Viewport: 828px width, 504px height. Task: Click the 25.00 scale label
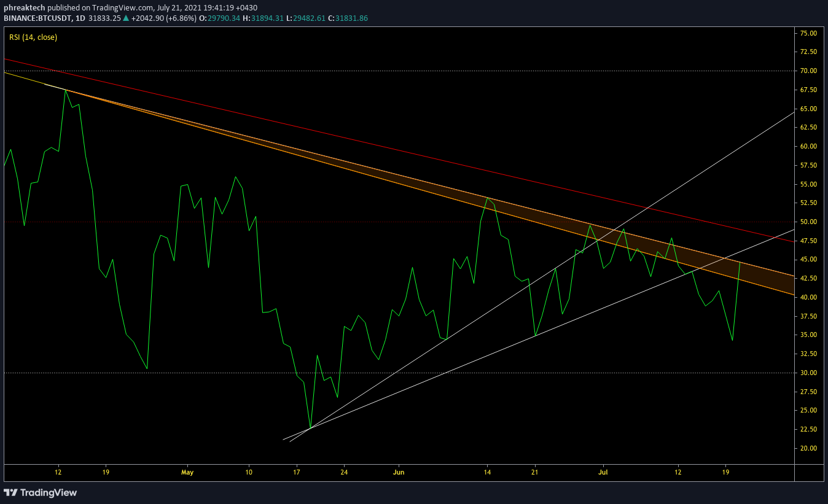808,410
